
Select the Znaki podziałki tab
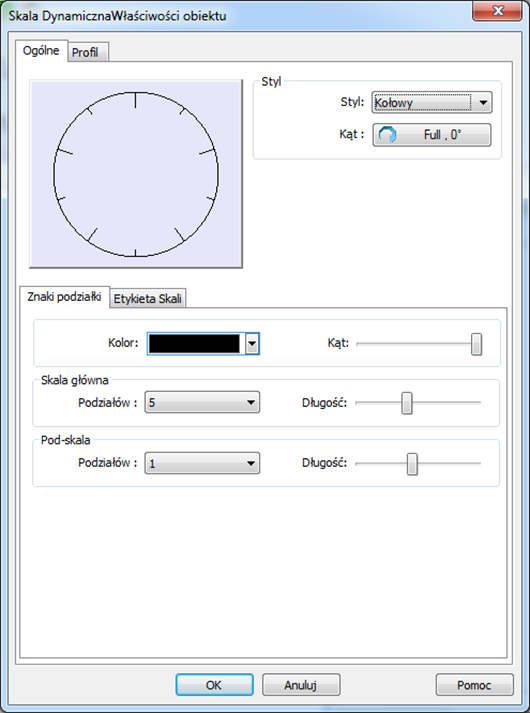tap(64, 297)
